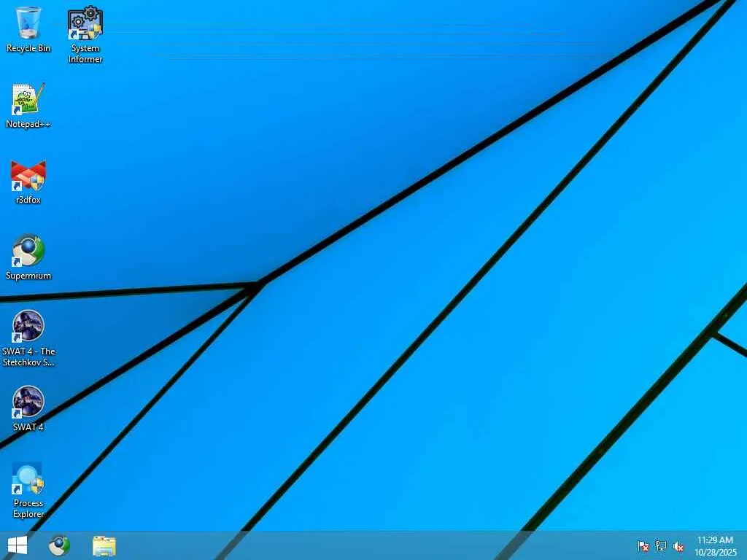Select SWAT 4 - The Stetchkov Syndicate shortcut

(28, 338)
